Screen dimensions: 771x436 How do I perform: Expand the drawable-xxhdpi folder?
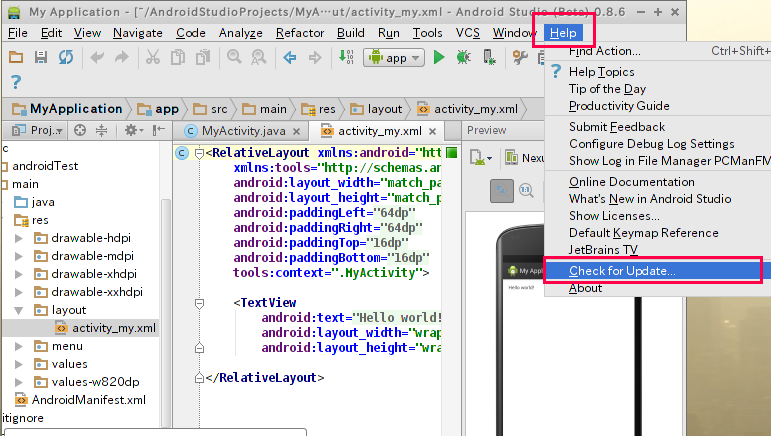coord(19,292)
